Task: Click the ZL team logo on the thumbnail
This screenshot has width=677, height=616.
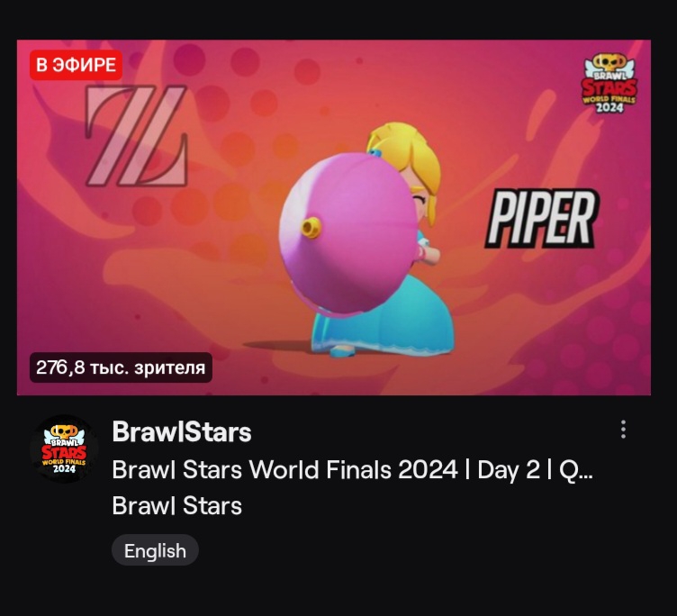Action: (x=137, y=136)
